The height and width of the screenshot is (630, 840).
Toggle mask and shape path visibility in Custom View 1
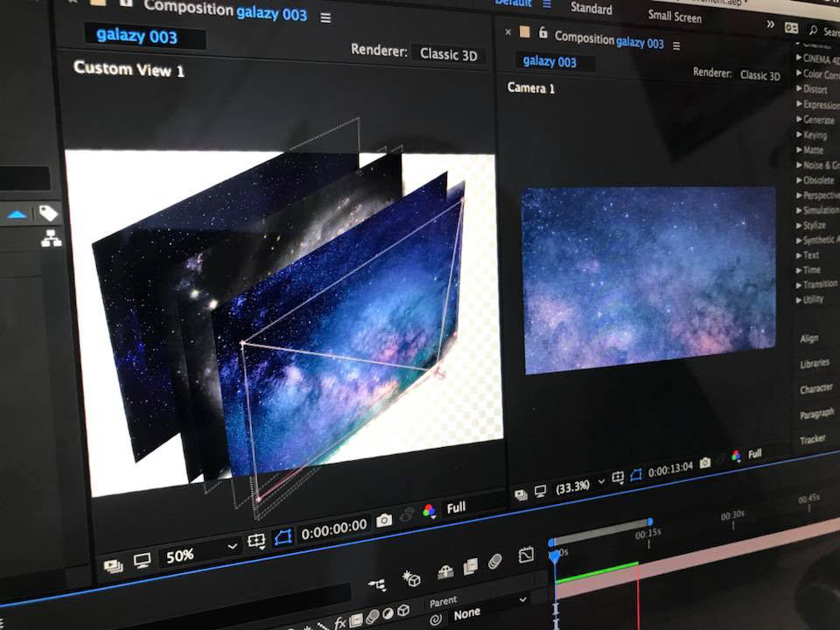click(283, 536)
